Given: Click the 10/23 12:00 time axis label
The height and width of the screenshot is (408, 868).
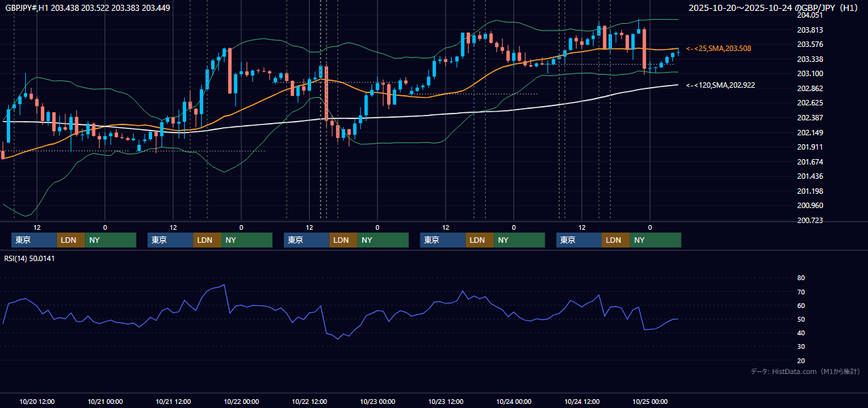Looking at the screenshot, I should pyautogui.click(x=446, y=402).
